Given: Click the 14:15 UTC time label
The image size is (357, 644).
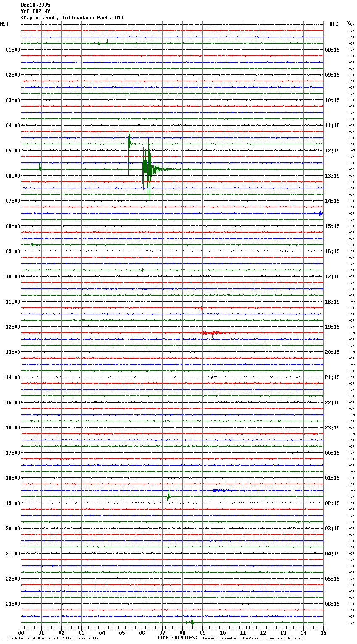Looking at the screenshot, I should [332, 201].
